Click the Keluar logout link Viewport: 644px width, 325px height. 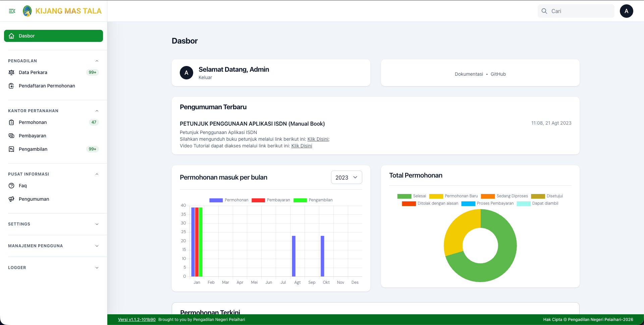pos(205,77)
